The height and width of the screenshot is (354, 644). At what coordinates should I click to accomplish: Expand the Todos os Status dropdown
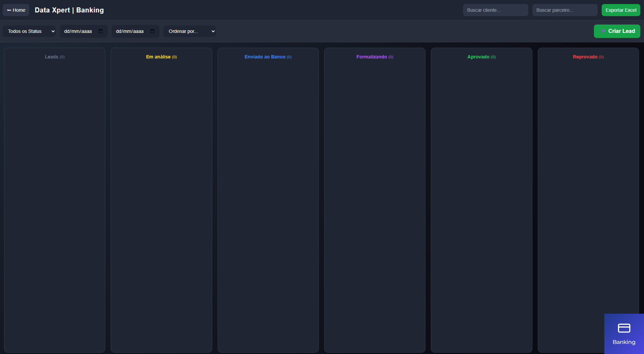(x=29, y=31)
